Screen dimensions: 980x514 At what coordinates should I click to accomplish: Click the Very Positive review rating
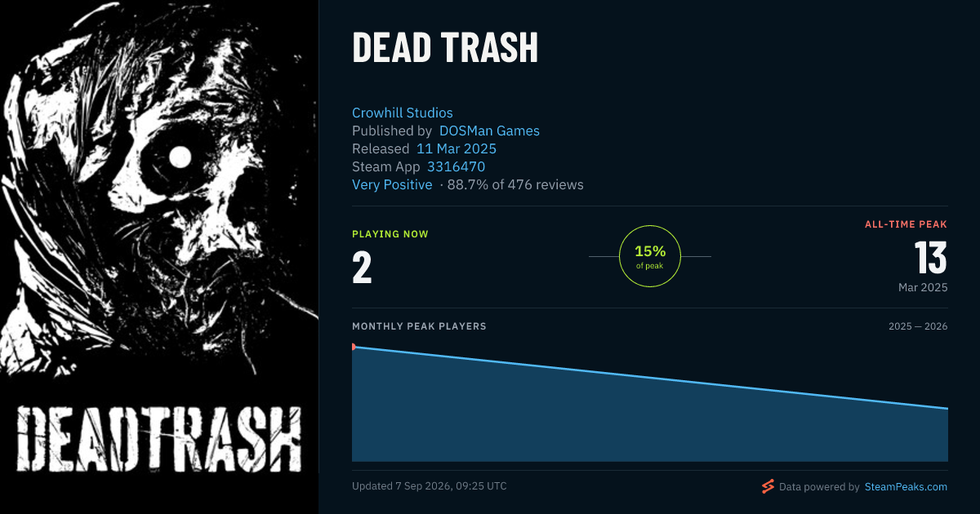[x=392, y=184]
